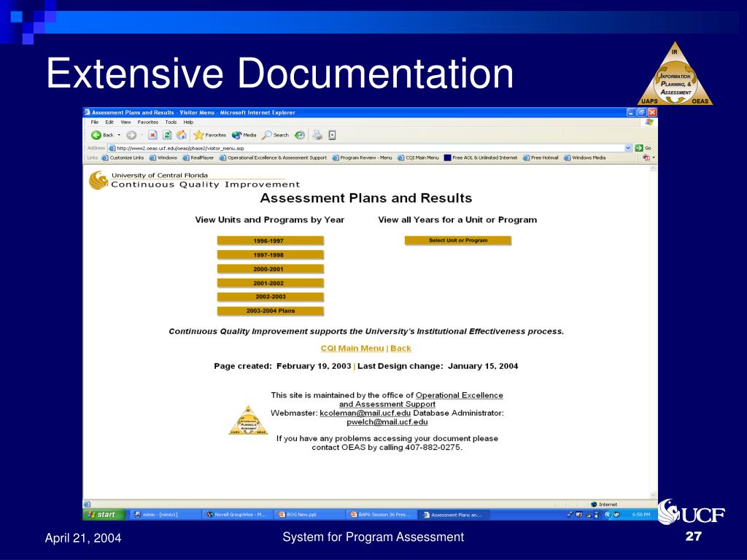Image resolution: width=747 pixels, height=560 pixels.
Task: Open the File menu
Action: [94, 122]
